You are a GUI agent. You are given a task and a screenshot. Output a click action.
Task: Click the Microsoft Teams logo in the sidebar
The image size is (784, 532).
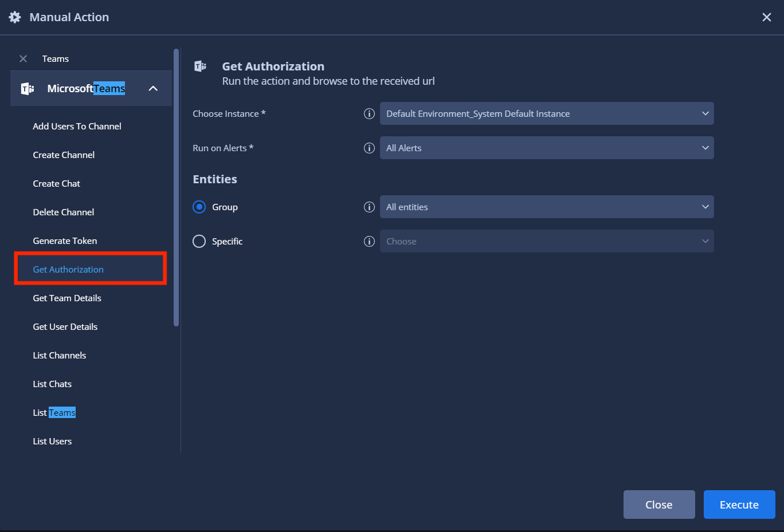point(27,88)
